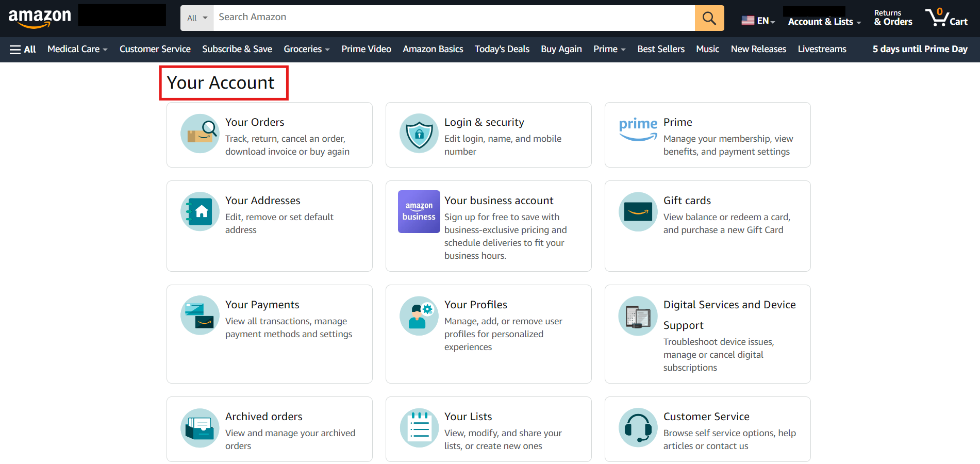Click the Amazon Business logo icon

pyautogui.click(x=419, y=211)
